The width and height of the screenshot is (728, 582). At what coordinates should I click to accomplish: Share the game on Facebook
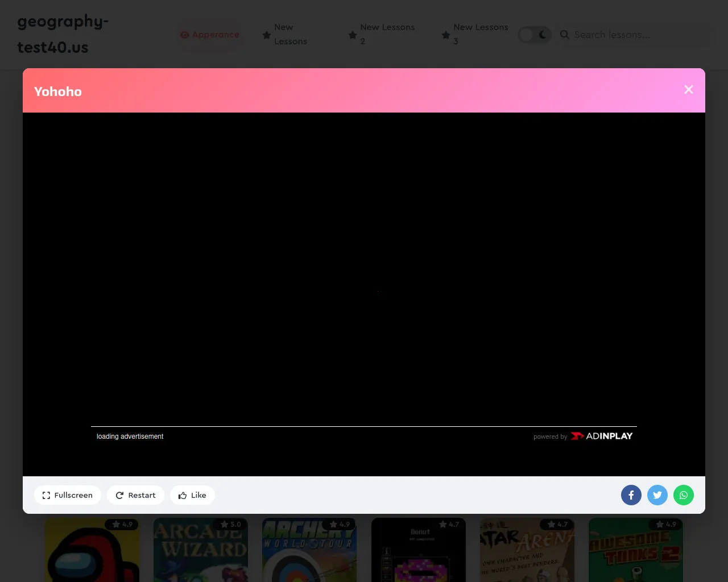[631, 495]
